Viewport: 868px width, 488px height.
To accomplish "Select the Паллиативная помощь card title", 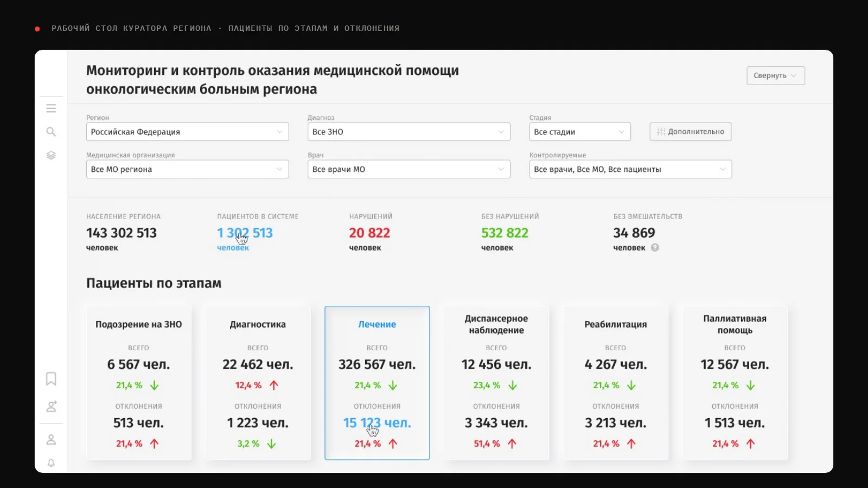I will point(735,324).
